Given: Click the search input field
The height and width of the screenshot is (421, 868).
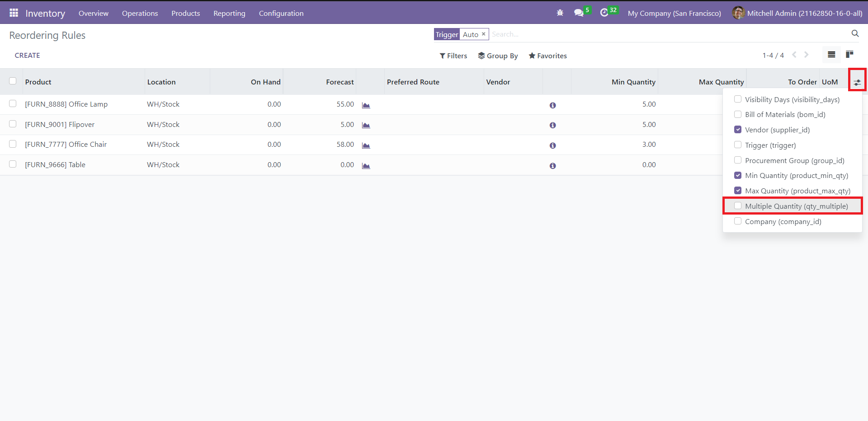Looking at the screenshot, I should point(669,34).
